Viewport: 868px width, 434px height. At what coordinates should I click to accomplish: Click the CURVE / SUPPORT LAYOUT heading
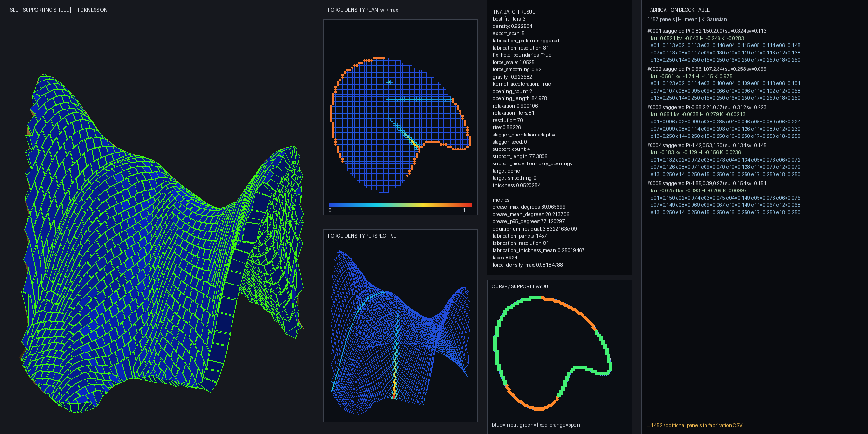click(x=521, y=286)
